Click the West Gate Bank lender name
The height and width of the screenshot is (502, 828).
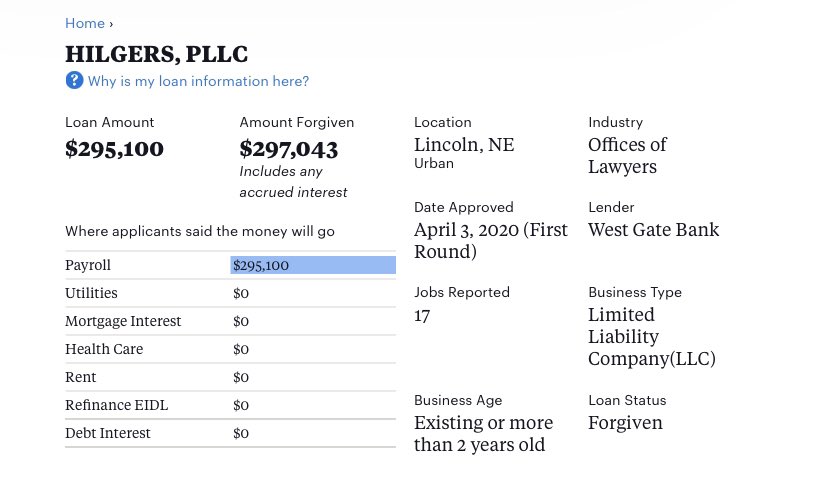(654, 230)
